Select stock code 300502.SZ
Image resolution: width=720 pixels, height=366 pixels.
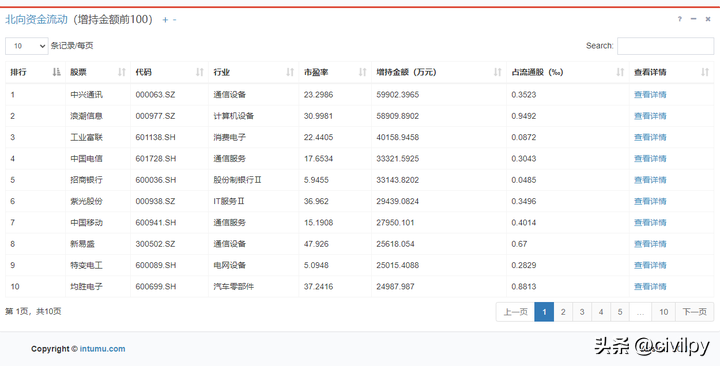155,244
